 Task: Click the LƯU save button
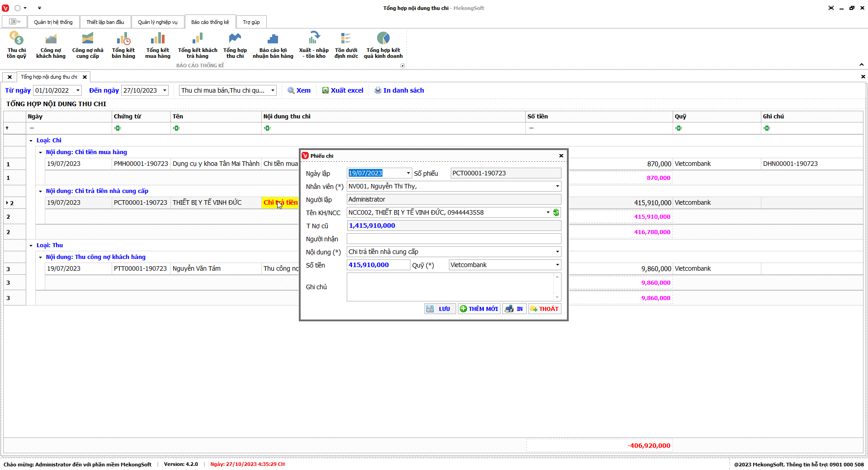[x=439, y=309]
